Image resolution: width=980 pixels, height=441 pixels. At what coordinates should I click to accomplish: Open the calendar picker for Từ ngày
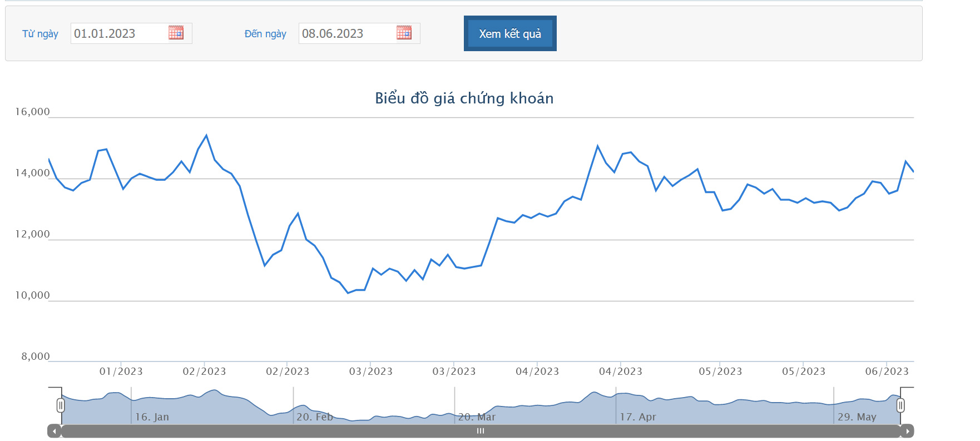coord(176,33)
